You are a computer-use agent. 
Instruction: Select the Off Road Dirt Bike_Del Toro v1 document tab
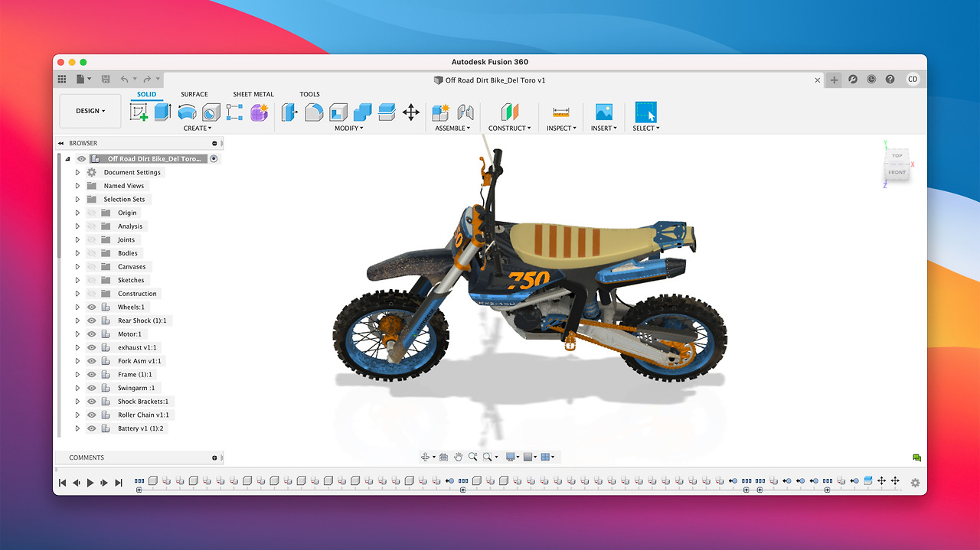(490, 80)
